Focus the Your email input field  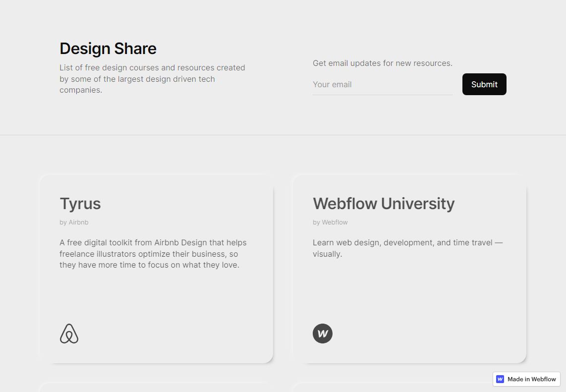click(x=382, y=84)
